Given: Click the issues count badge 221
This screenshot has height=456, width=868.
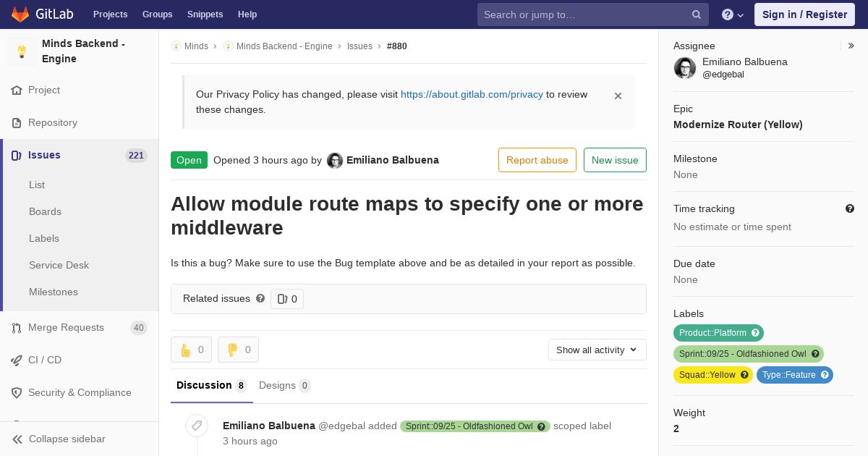Looking at the screenshot, I should coord(136,156).
